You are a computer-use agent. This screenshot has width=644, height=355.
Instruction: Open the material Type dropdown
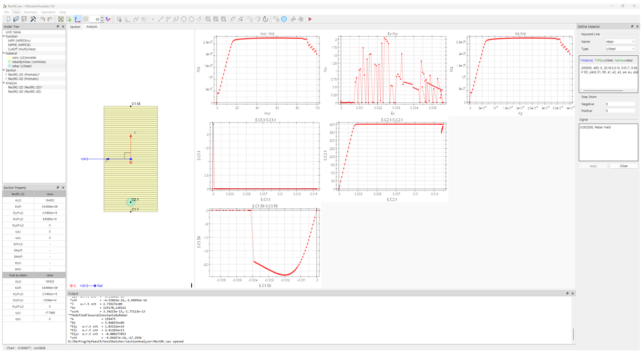pyautogui.click(x=620, y=48)
